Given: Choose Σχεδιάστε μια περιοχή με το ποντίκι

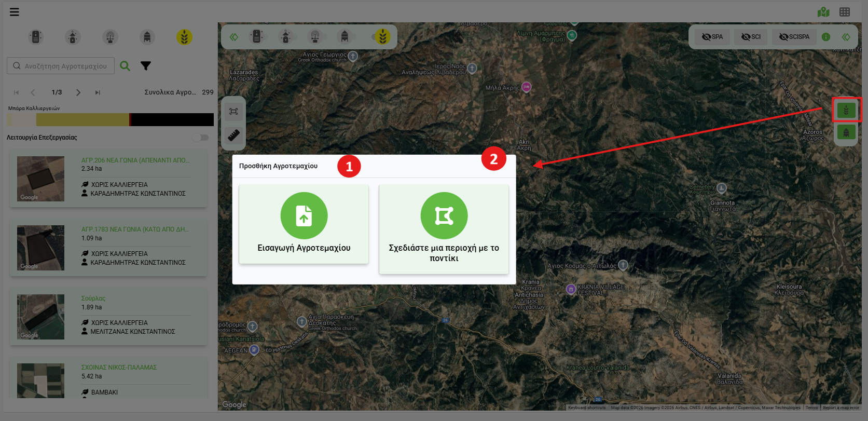Looking at the screenshot, I should tap(444, 229).
